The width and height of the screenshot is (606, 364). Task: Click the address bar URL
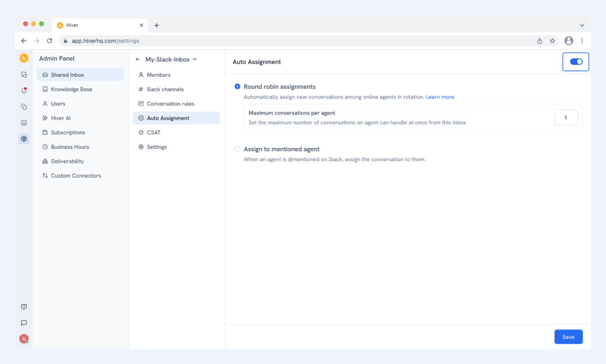[x=105, y=41]
